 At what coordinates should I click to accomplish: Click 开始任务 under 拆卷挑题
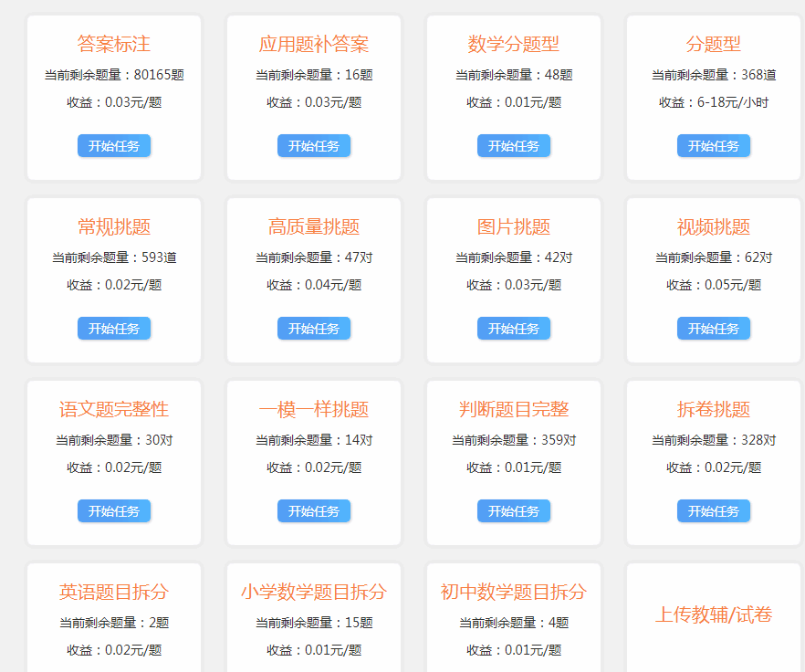point(714,511)
